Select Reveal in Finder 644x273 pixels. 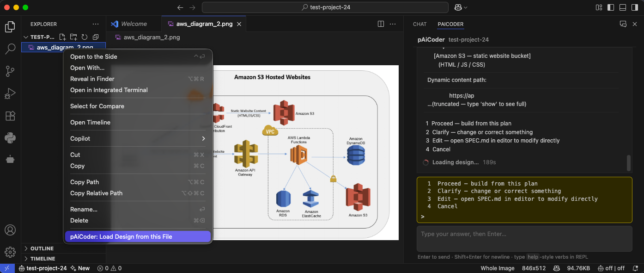click(x=138, y=79)
